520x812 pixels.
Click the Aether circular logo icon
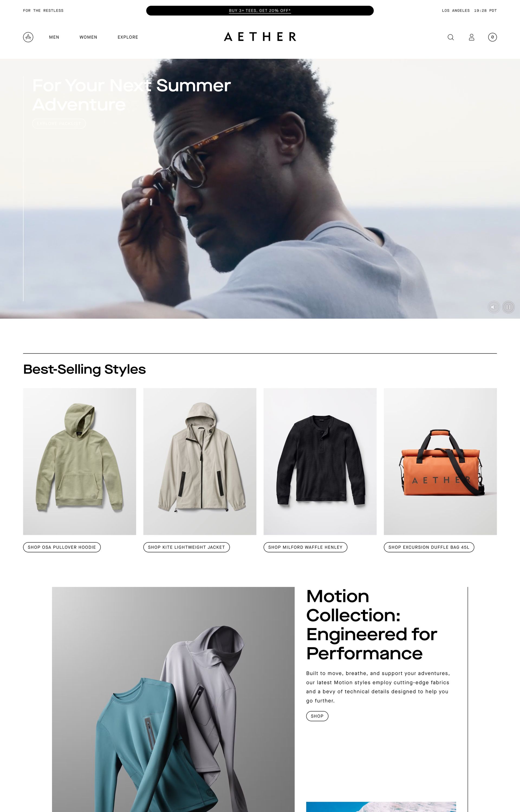click(28, 37)
